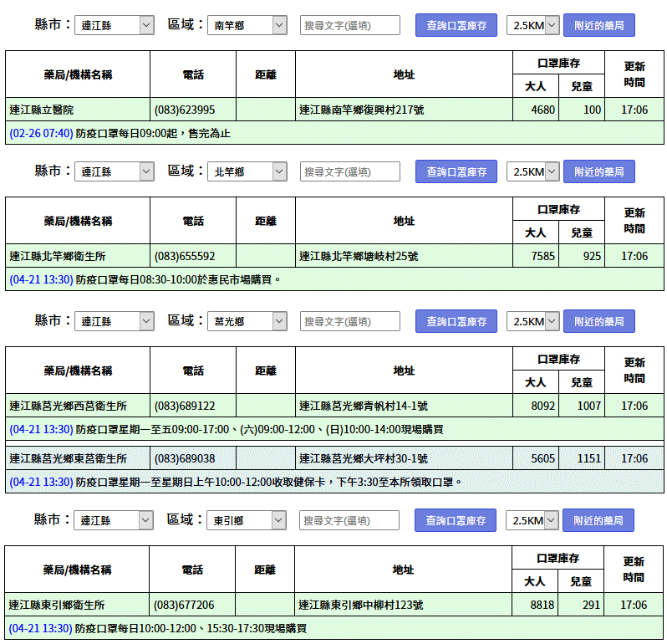Click 更新時間 header in 莒光鄉 table
Screen dimensions: 667x644
634,371
